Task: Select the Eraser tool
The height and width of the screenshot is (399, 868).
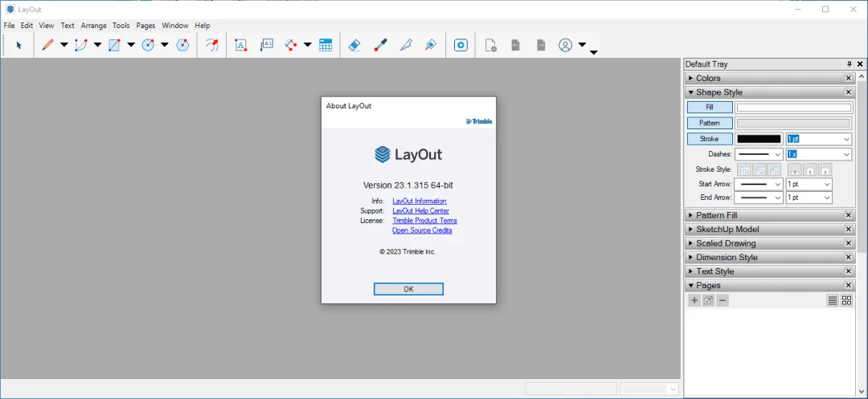Action: 355,45
